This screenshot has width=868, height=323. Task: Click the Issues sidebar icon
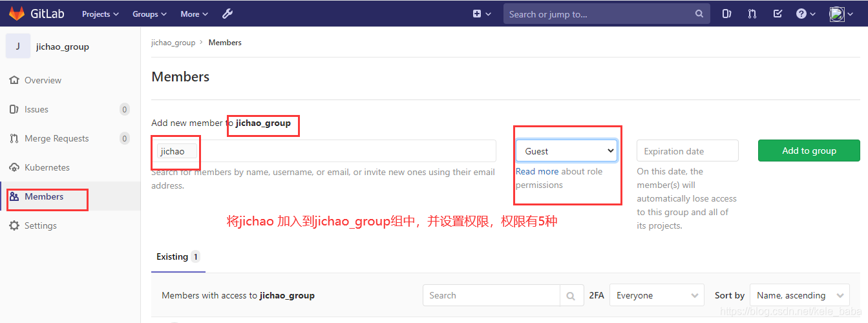(14, 109)
